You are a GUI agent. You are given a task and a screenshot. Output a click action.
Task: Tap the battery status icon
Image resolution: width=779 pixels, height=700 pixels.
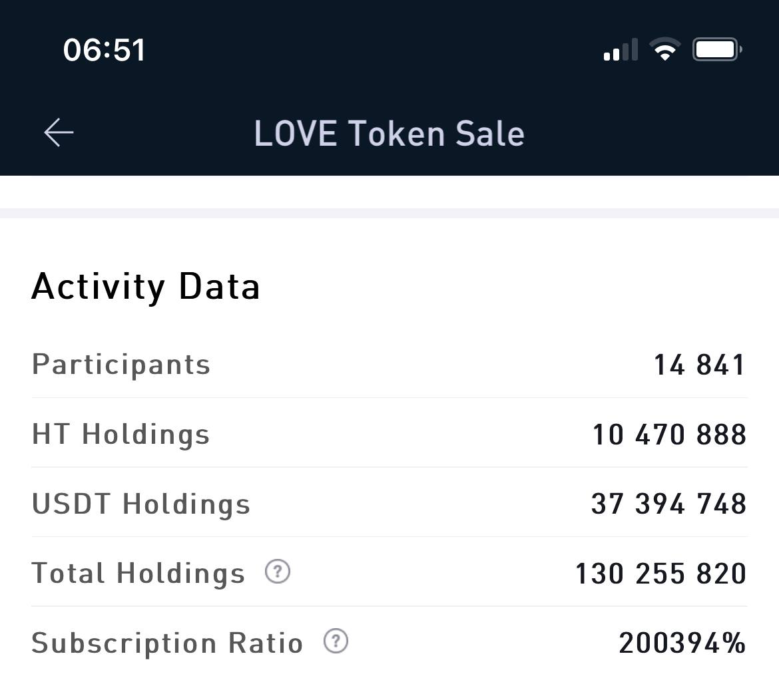pyautogui.click(x=717, y=49)
